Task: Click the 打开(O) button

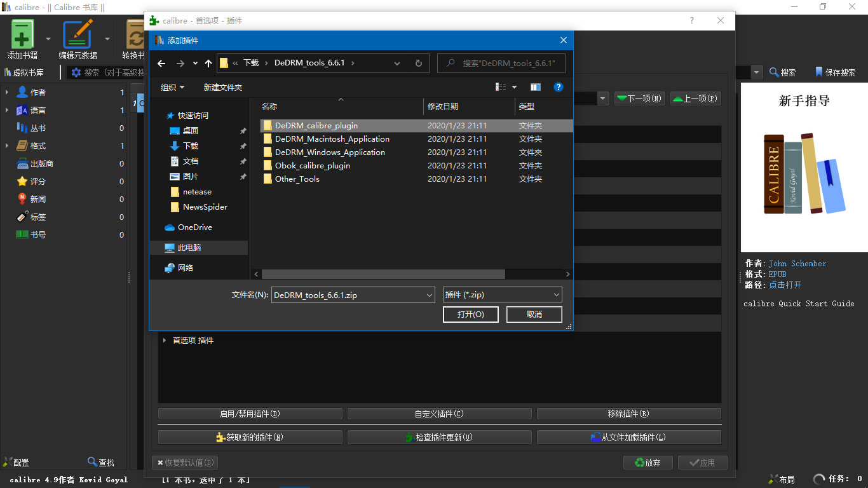Action: (x=470, y=315)
